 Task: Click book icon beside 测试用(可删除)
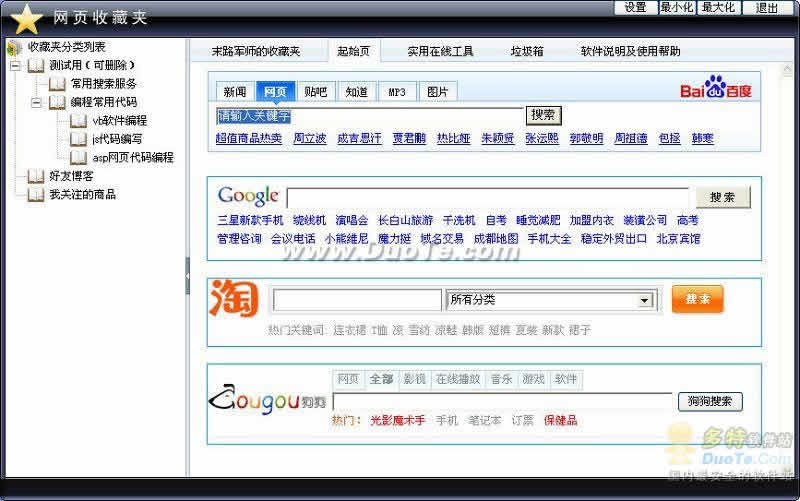(x=36, y=65)
